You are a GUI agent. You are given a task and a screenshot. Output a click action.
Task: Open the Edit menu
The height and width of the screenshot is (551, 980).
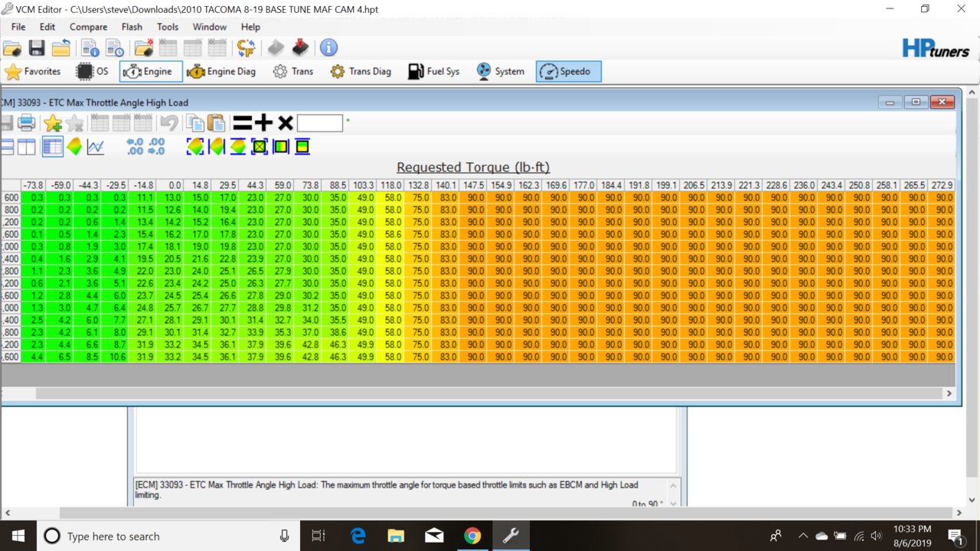(x=47, y=27)
